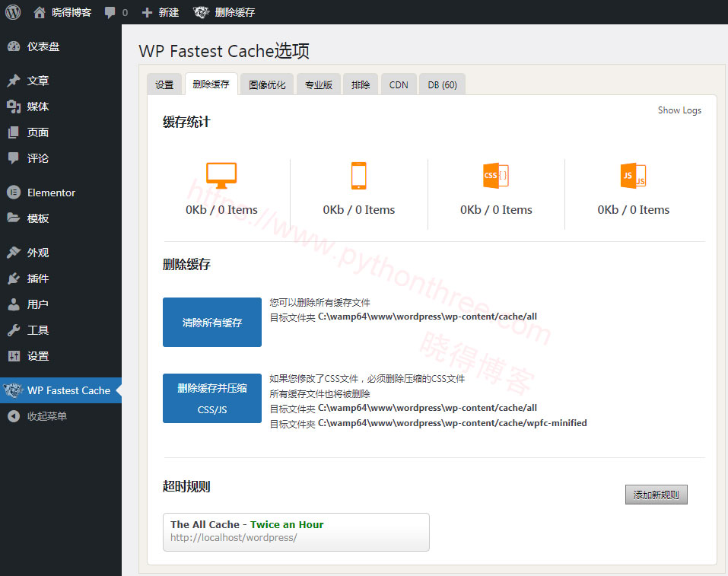Screen dimensions: 728x576
Task: Click 删除缓存 in the top admin bar
Action: click(x=235, y=12)
